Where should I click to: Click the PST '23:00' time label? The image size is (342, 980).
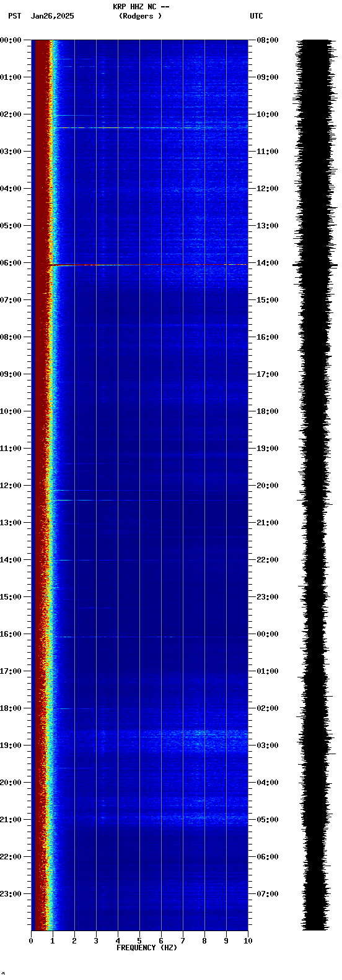11,894
